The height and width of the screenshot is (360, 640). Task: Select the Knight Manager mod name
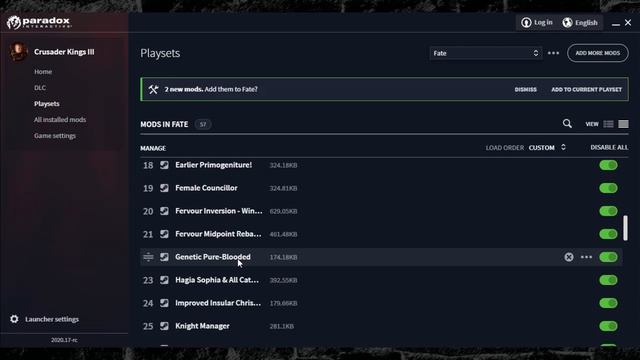coord(202,326)
